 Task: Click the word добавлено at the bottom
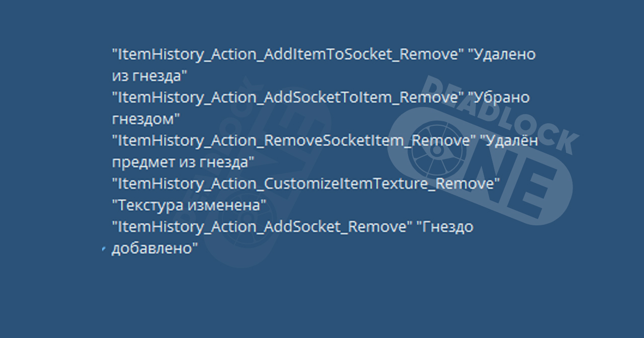tap(154, 249)
